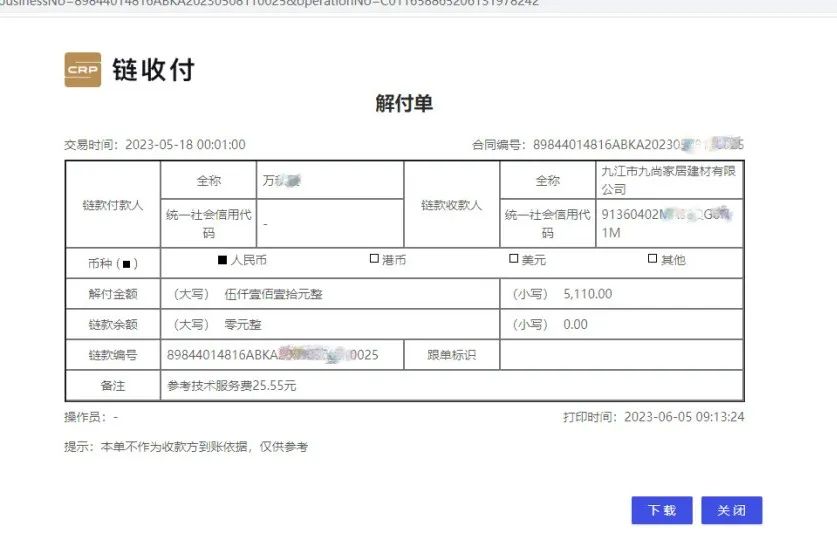Click the payee credit code 91360402 cell
This screenshot has width=837, height=547.
tap(669, 224)
